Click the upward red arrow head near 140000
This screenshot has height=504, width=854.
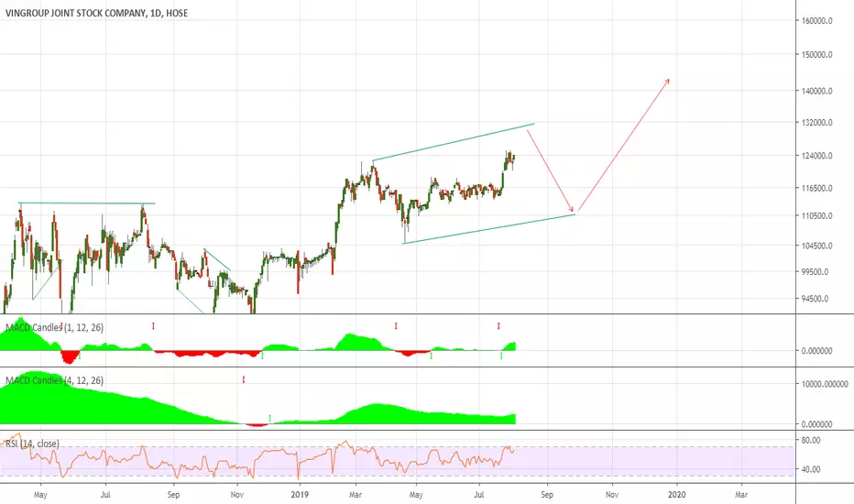point(667,82)
